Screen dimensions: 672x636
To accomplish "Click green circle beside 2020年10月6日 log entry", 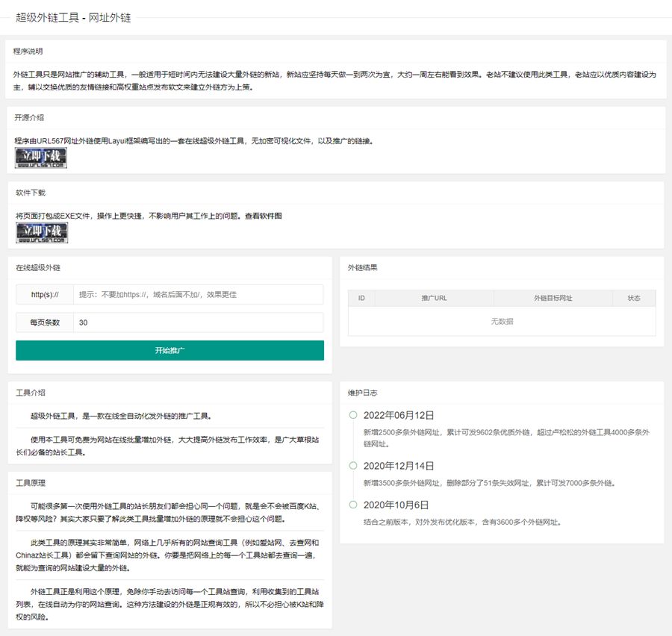I will pyautogui.click(x=352, y=505).
